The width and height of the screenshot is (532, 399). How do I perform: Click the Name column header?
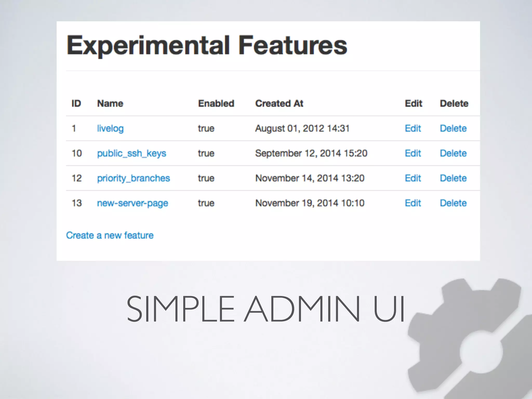click(110, 103)
